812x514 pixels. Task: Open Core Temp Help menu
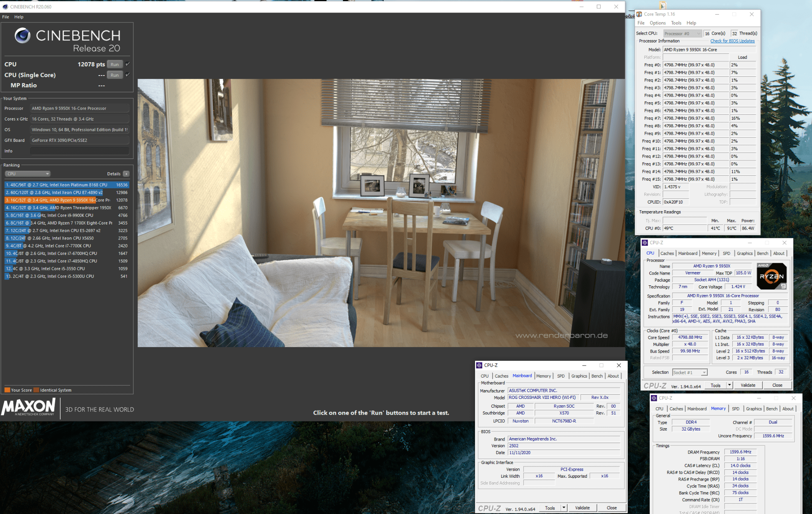click(691, 23)
